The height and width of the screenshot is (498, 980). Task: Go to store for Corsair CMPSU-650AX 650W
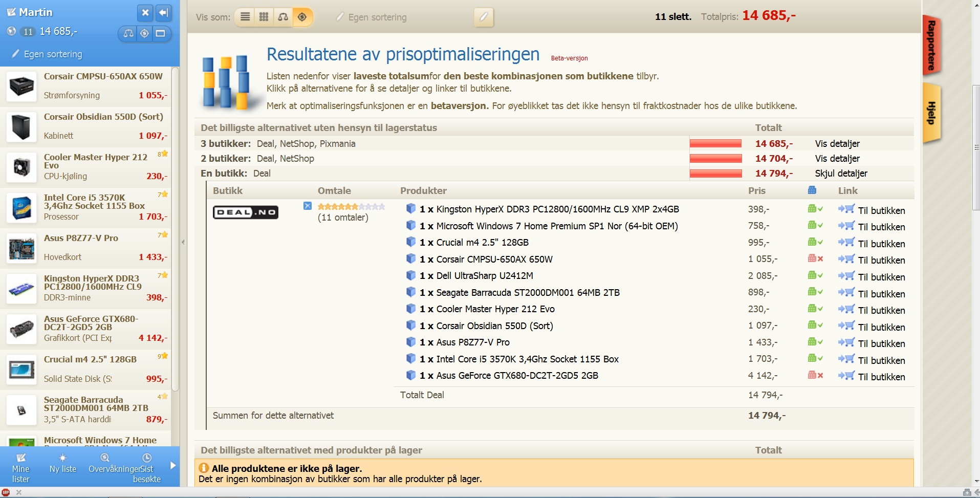click(881, 260)
